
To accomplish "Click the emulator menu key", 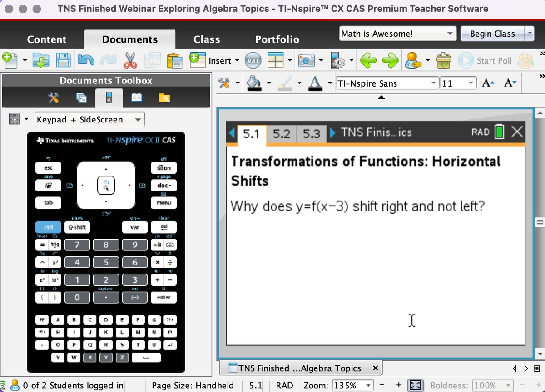I will click(163, 203).
